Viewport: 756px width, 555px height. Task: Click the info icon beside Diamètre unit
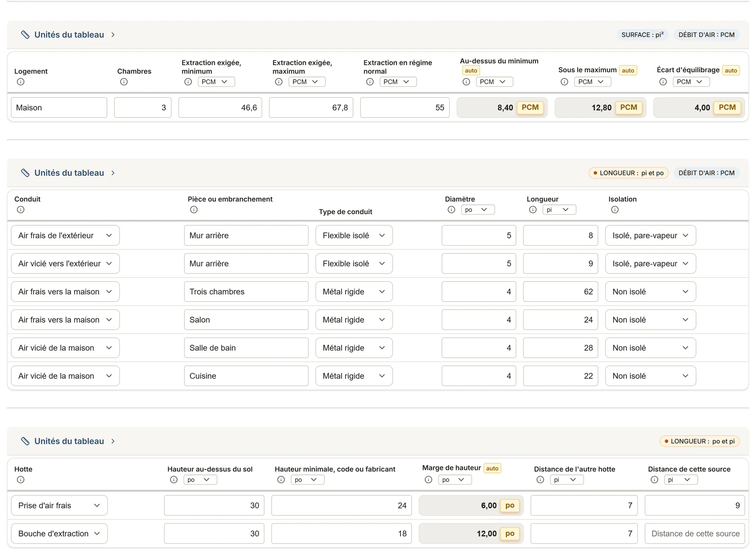pyautogui.click(x=451, y=209)
